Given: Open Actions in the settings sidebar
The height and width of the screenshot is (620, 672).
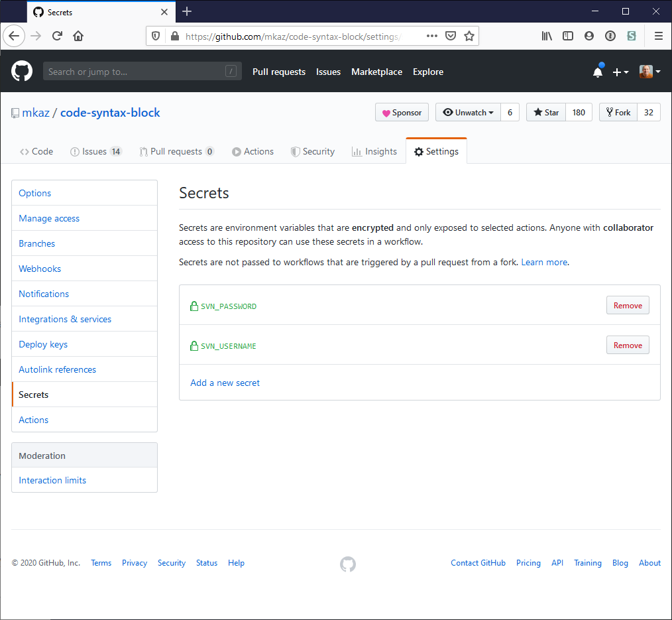Looking at the screenshot, I should 84,420.
